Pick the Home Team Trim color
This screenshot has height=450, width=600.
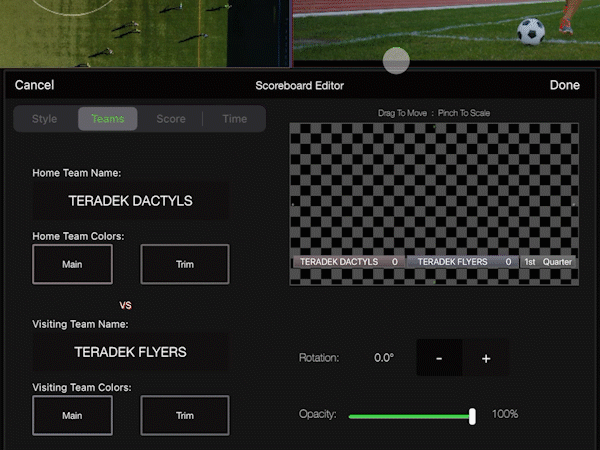(185, 264)
